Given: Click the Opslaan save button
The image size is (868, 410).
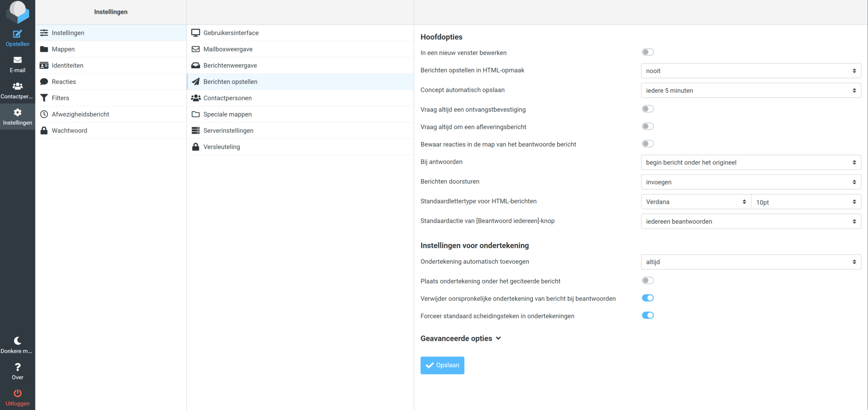Looking at the screenshot, I should pos(442,365).
